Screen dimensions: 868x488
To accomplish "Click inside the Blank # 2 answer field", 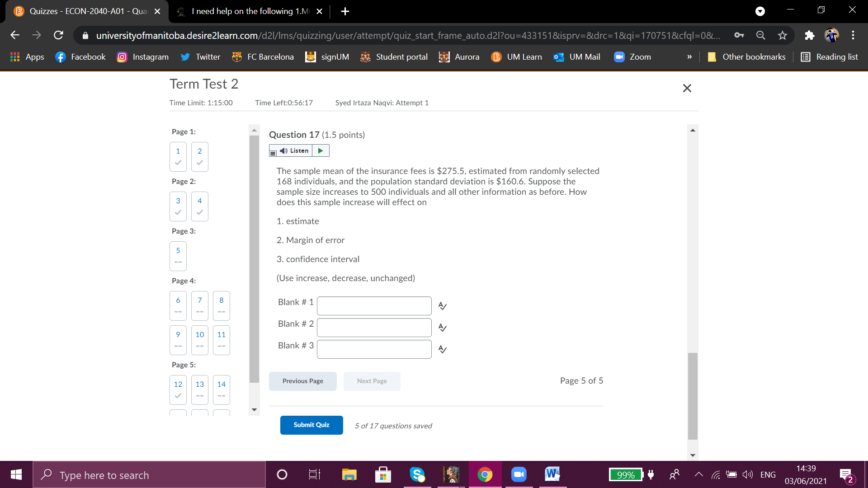I will [374, 327].
